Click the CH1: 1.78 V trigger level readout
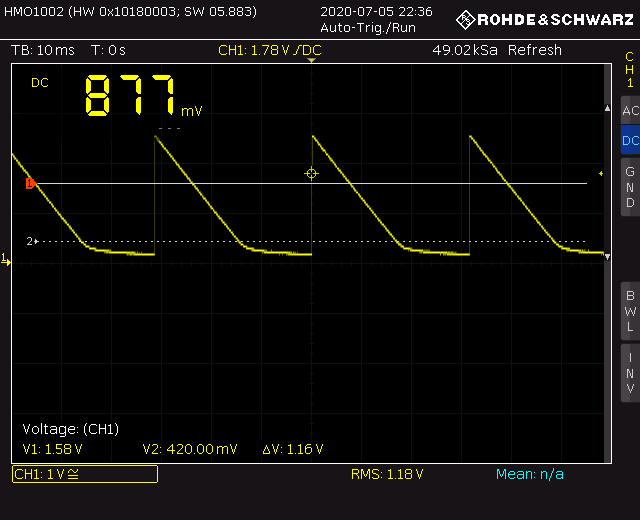640x520 pixels. click(x=270, y=50)
